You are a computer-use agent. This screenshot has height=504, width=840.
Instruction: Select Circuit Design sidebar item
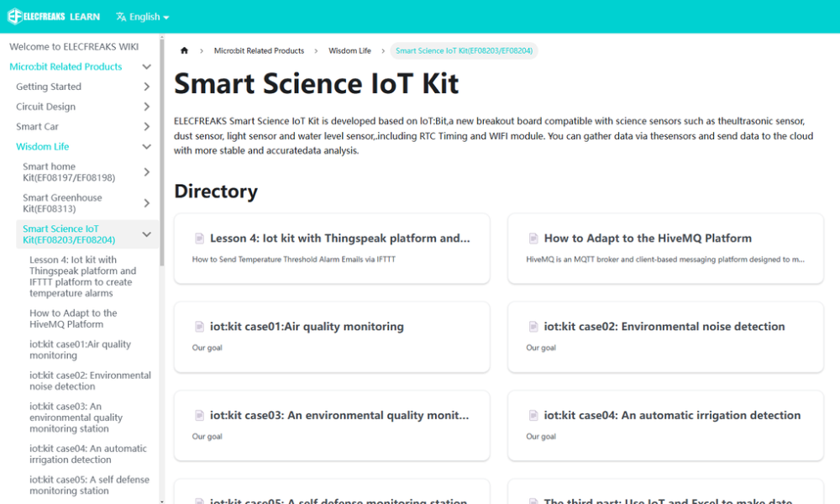(x=45, y=107)
